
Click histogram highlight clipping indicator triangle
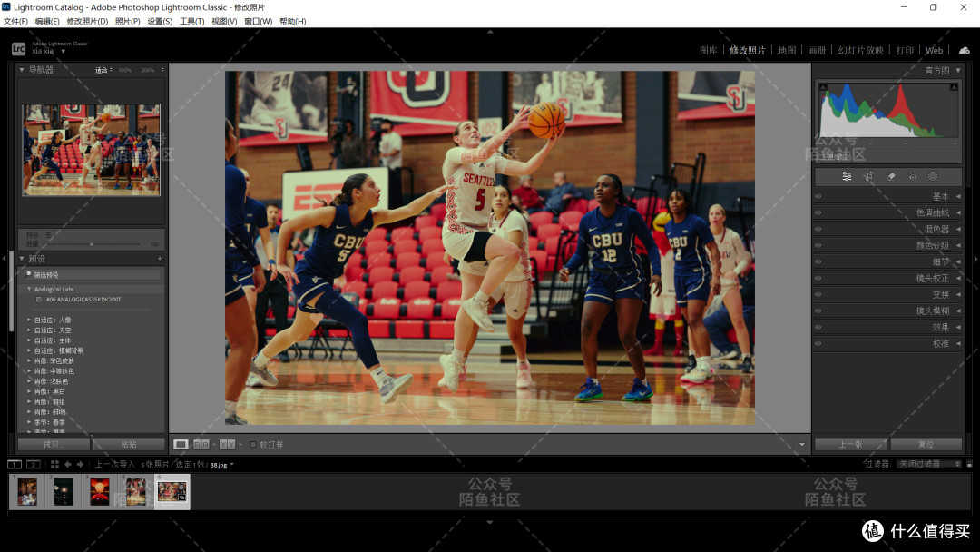954,87
